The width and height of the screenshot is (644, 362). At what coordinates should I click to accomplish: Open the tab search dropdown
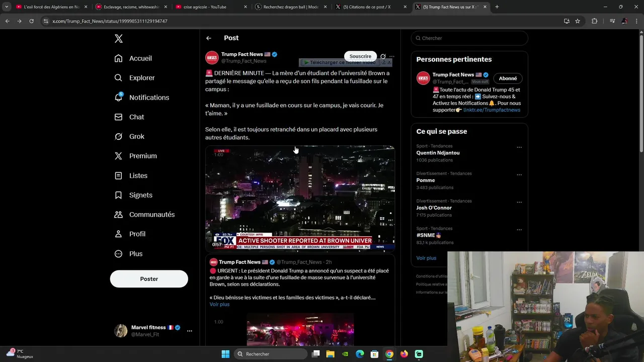[7, 7]
